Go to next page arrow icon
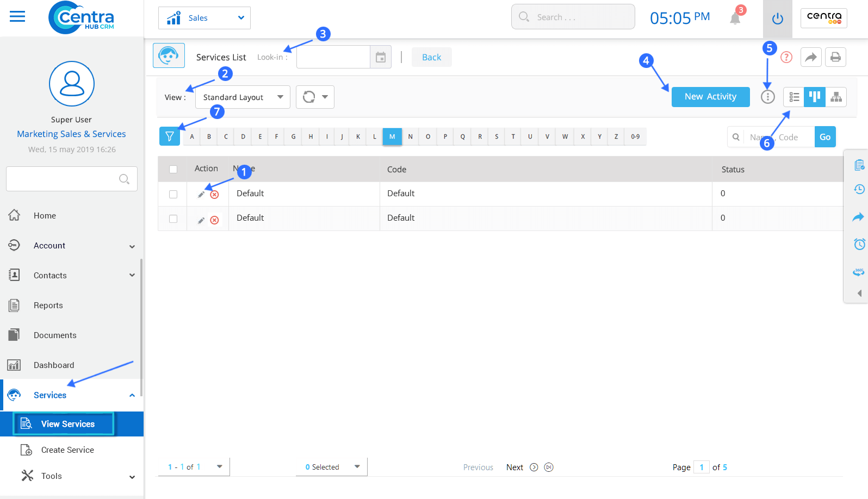The image size is (868, 499). (x=534, y=467)
